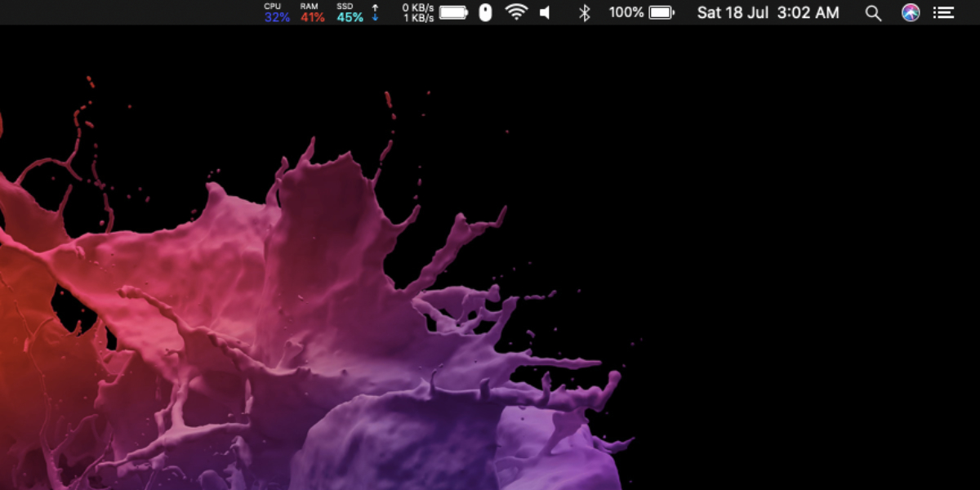980x490 pixels.
Task: Launch Siri from the menu bar
Action: pyautogui.click(x=911, y=12)
